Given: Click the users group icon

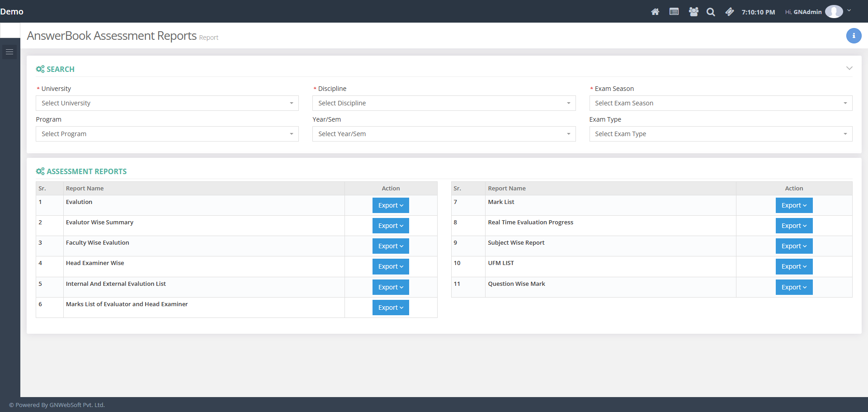Looking at the screenshot, I should (693, 12).
